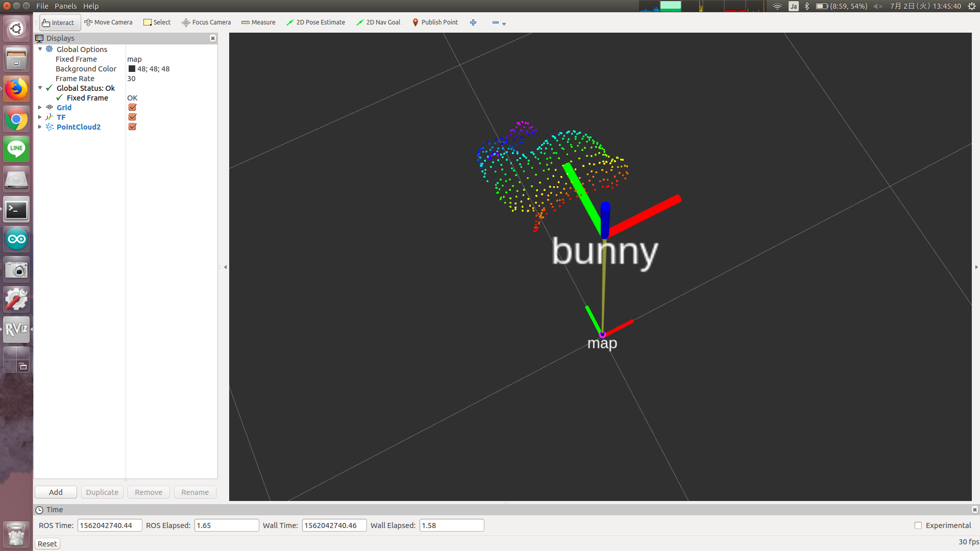Open the Wi-Fi network indicator

(777, 6)
